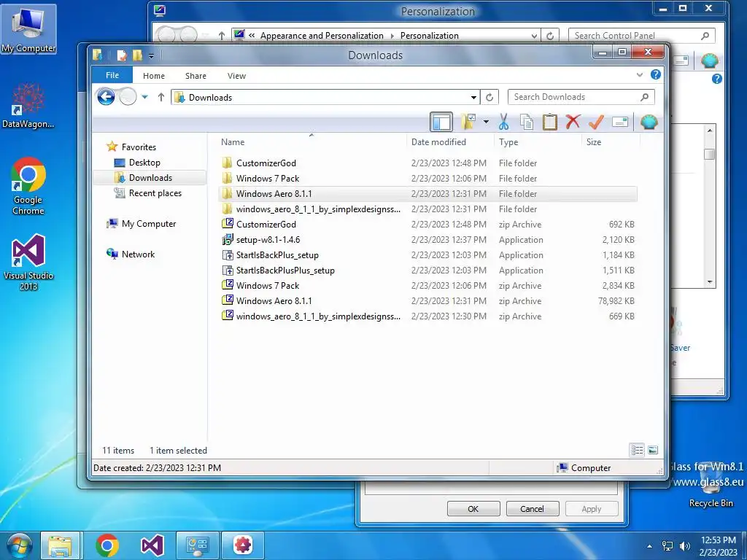Switch to Large icons view in status bar
The width and height of the screenshot is (747, 560).
(653, 450)
